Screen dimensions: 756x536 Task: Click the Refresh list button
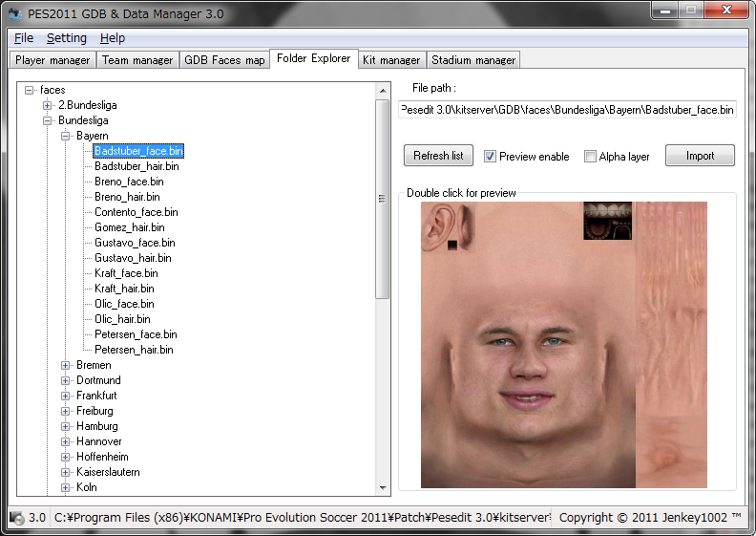(x=438, y=156)
